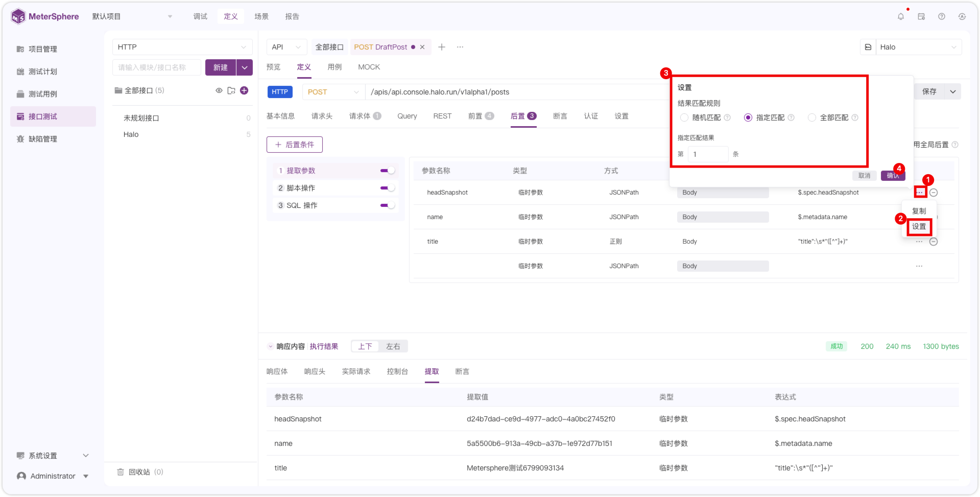Toggle the SQL 操作 switch
The height and width of the screenshot is (497, 980).
click(x=388, y=205)
